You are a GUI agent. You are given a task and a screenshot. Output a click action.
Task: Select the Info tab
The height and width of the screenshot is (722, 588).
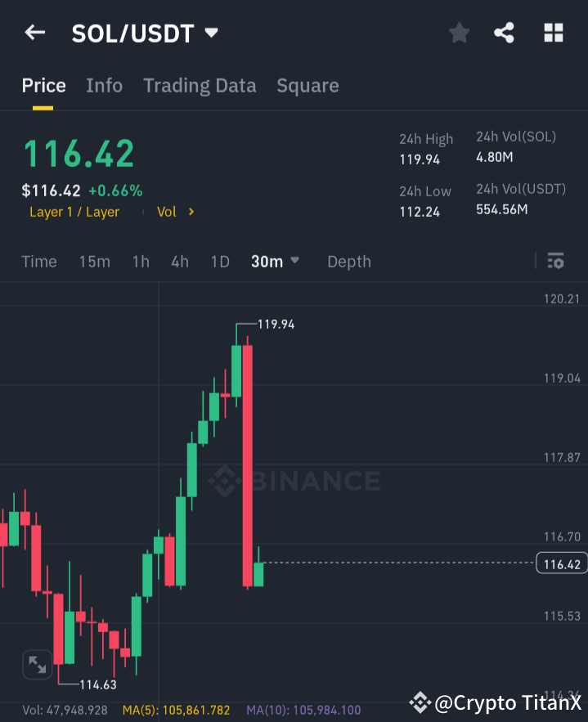click(x=104, y=85)
